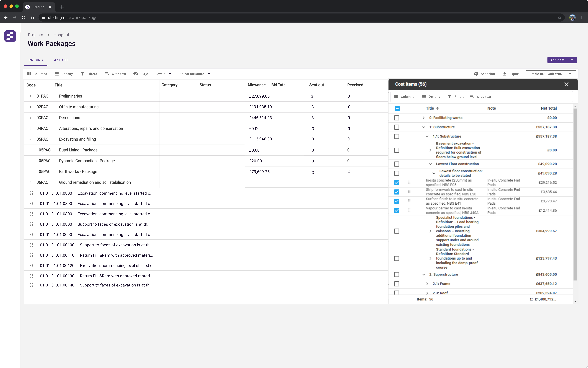Go to Projects breadcrumb
Image resolution: width=588 pixels, height=368 pixels.
(x=35, y=35)
